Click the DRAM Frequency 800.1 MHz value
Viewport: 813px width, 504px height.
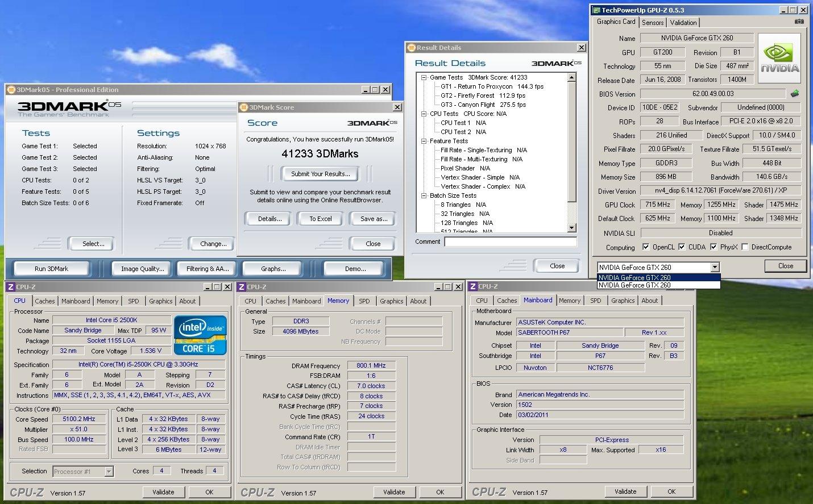click(371, 365)
